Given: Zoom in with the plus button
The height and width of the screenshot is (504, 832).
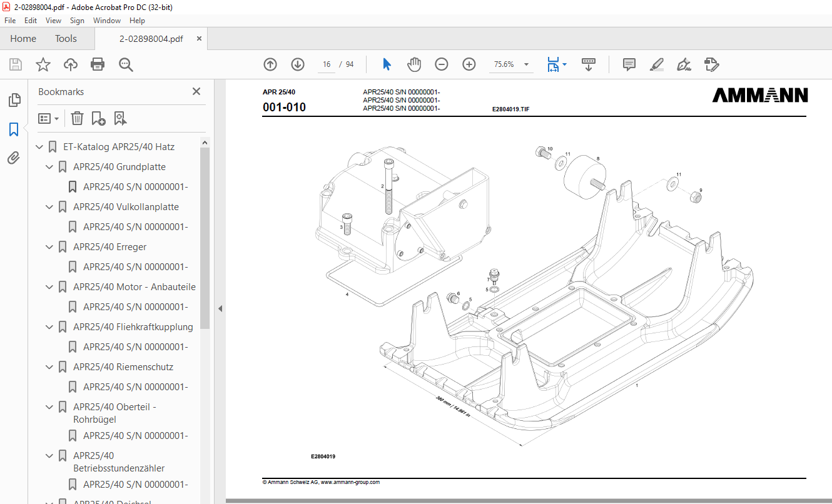Looking at the screenshot, I should click(x=469, y=64).
